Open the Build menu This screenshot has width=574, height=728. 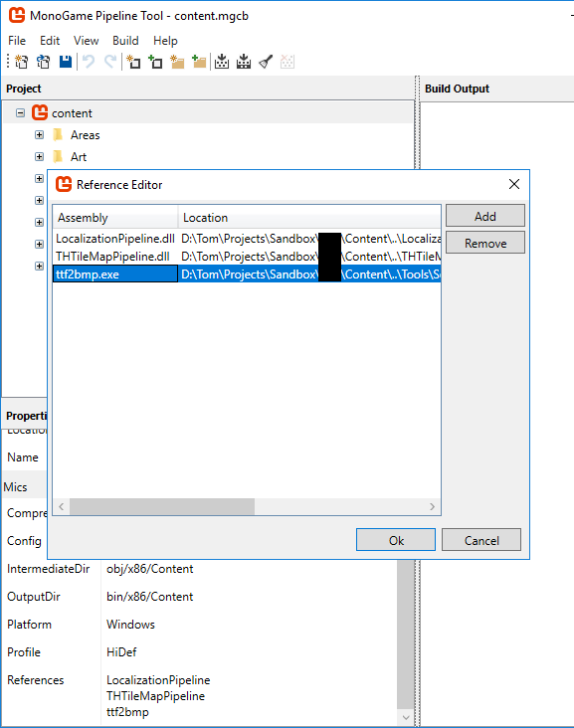click(125, 41)
